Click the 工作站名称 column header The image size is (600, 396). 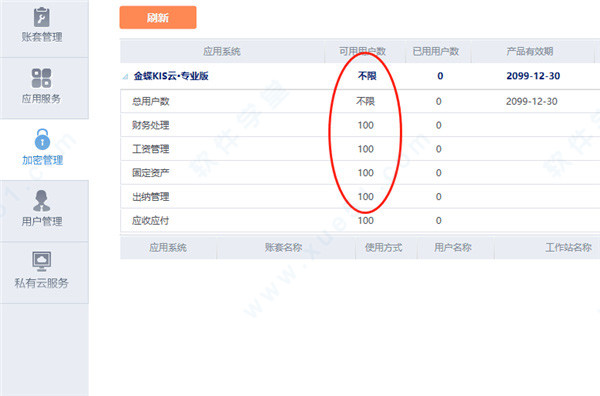coord(569,248)
